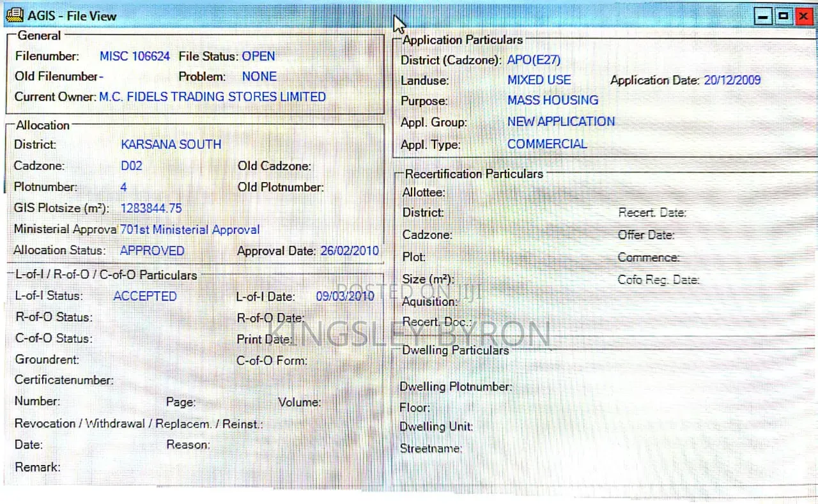Click the AGIS application icon in title bar
The width and height of the screenshot is (818, 504).
(x=15, y=15)
